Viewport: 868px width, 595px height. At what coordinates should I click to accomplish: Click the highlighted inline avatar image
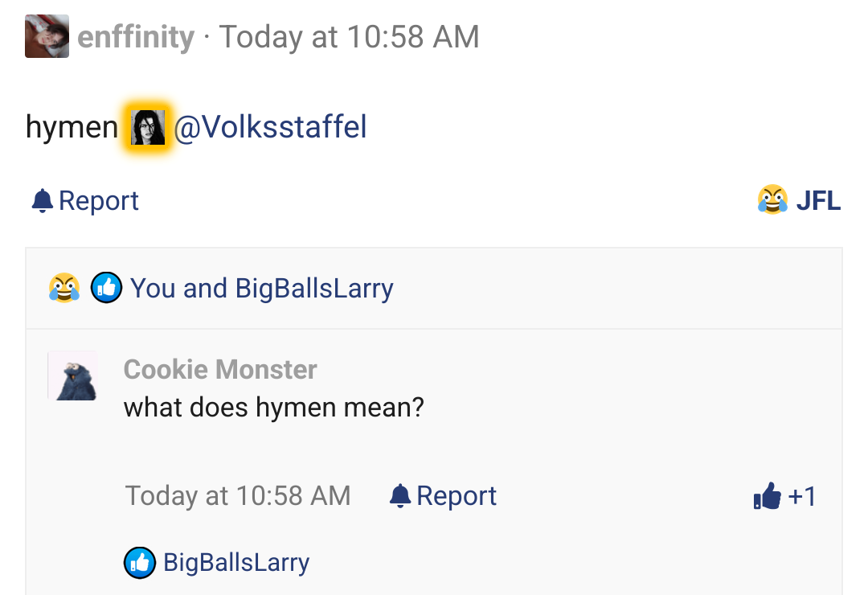pyautogui.click(x=147, y=127)
